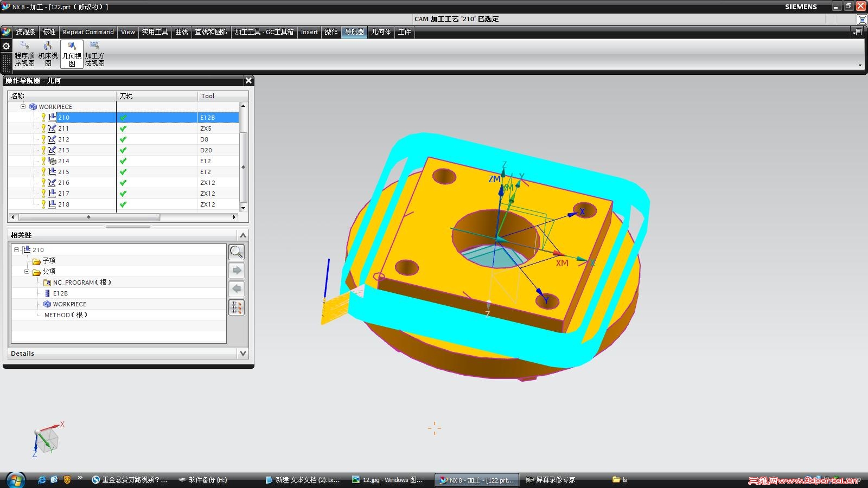
Task: Open the 加工工具 - GC工具箱 menu
Action: (x=264, y=32)
